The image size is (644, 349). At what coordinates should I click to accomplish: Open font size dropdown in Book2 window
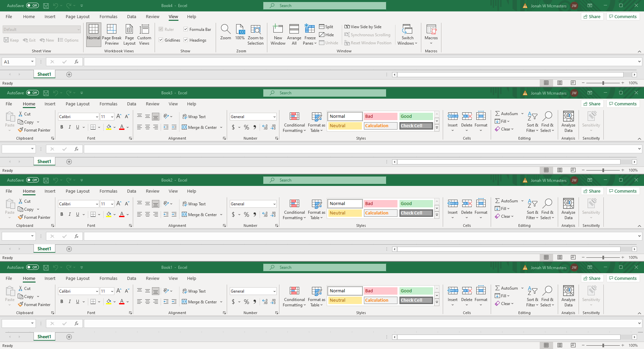[x=112, y=204]
